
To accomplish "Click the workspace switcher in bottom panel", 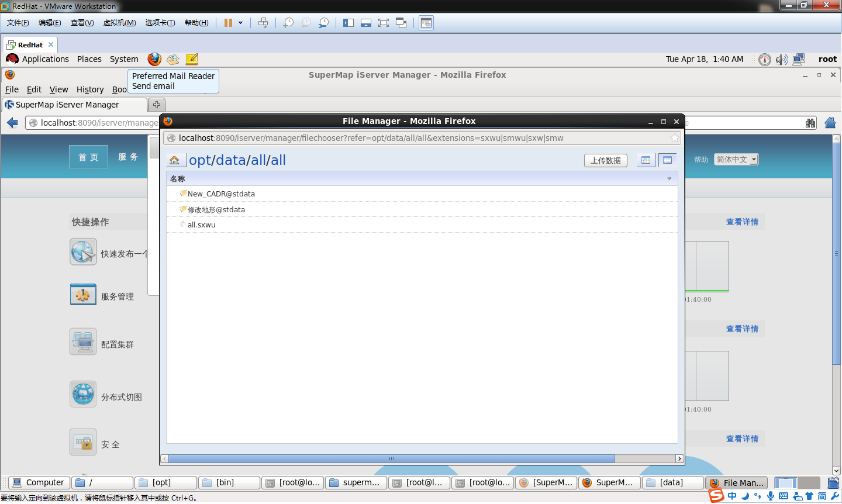I will pyautogui.click(x=797, y=482).
